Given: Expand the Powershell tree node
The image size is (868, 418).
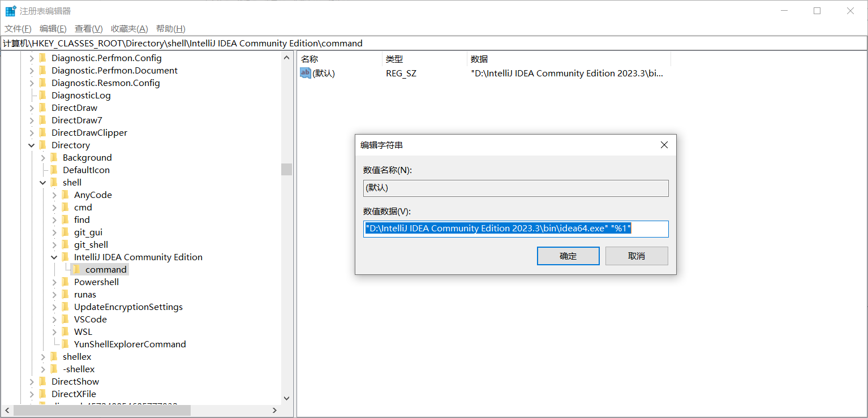Looking at the screenshot, I should (x=54, y=282).
